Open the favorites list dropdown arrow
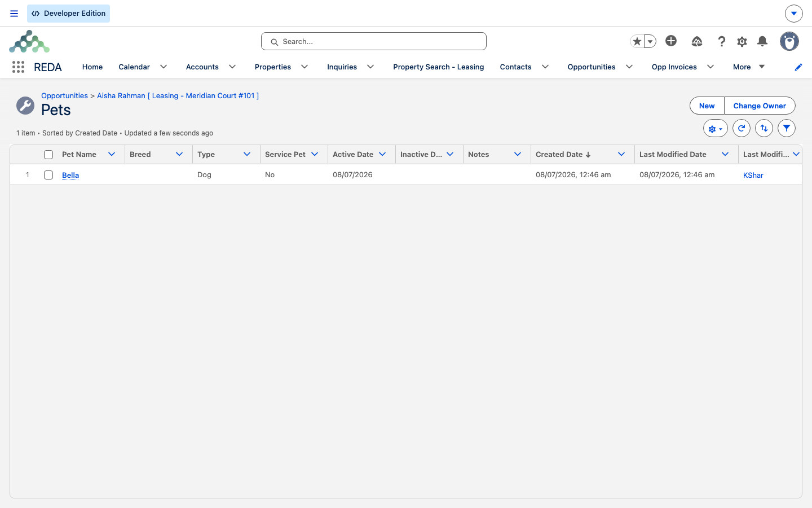Screen dimensions: 812x508 tap(650, 41)
